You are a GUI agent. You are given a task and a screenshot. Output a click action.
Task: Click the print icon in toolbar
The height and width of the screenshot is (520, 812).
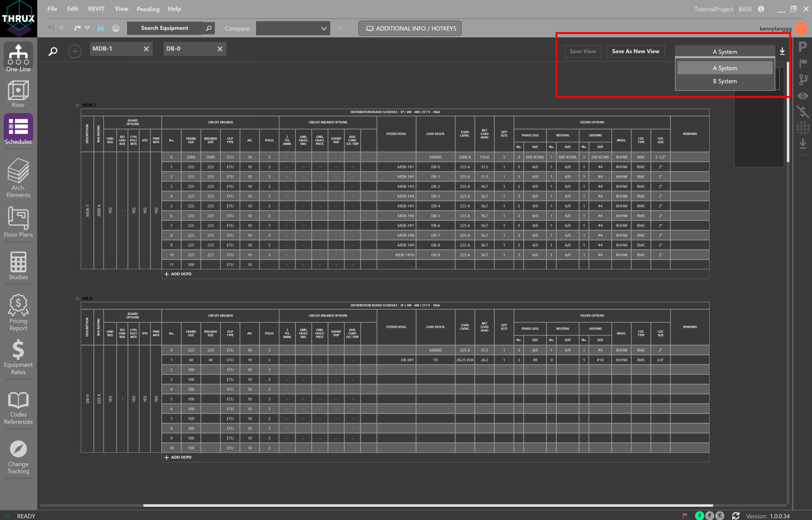coord(115,28)
